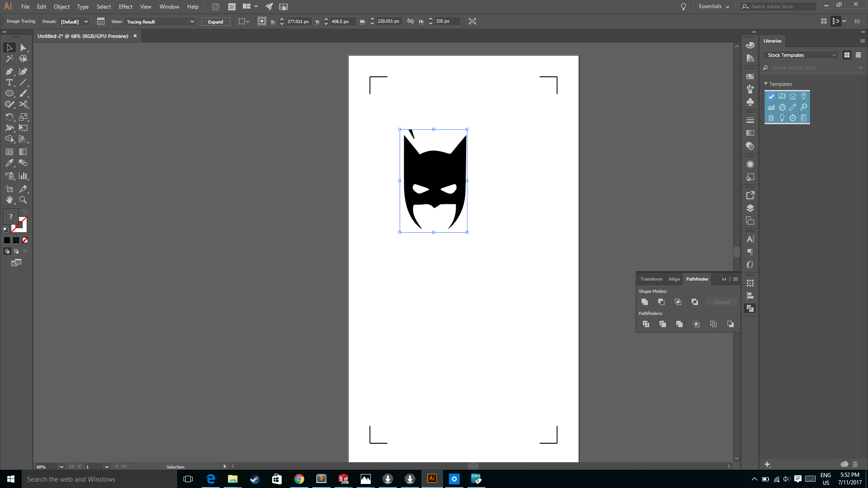
Task: Select the Curvature tool
Action: 23,71
